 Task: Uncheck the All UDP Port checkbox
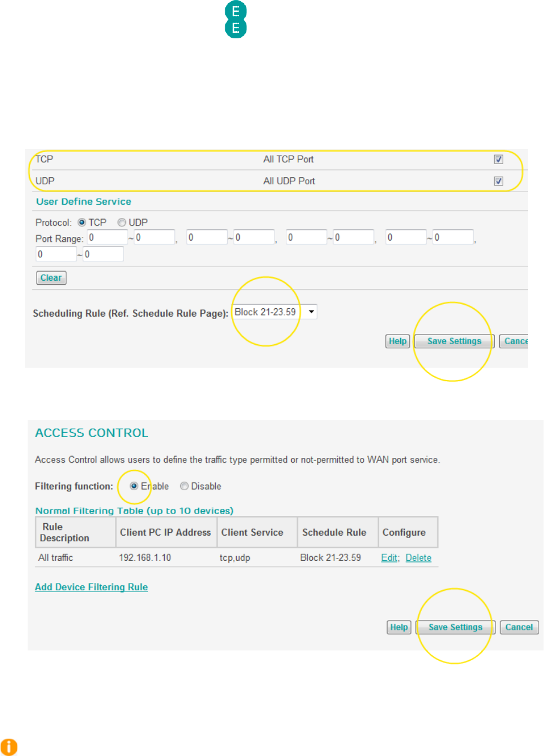[498, 181]
